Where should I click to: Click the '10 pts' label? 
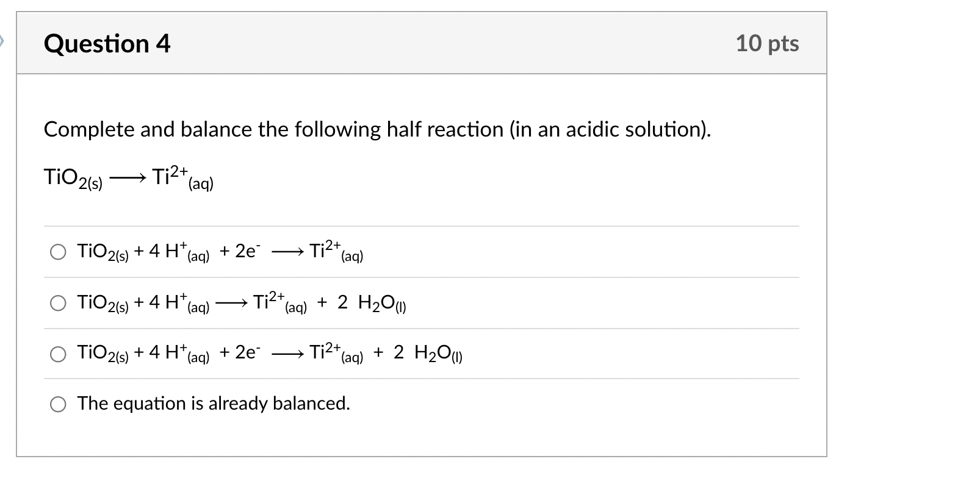[x=767, y=43]
